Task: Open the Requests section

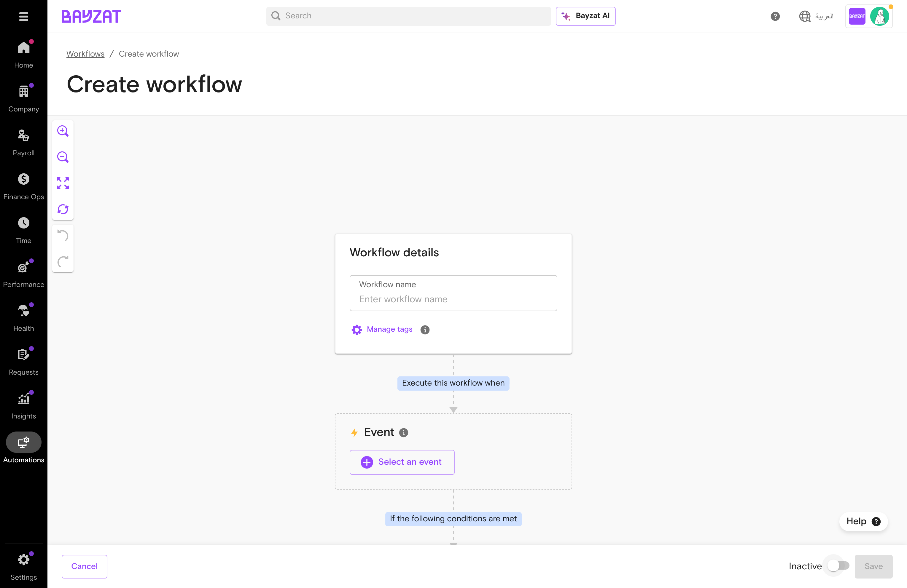Action: coord(24,361)
